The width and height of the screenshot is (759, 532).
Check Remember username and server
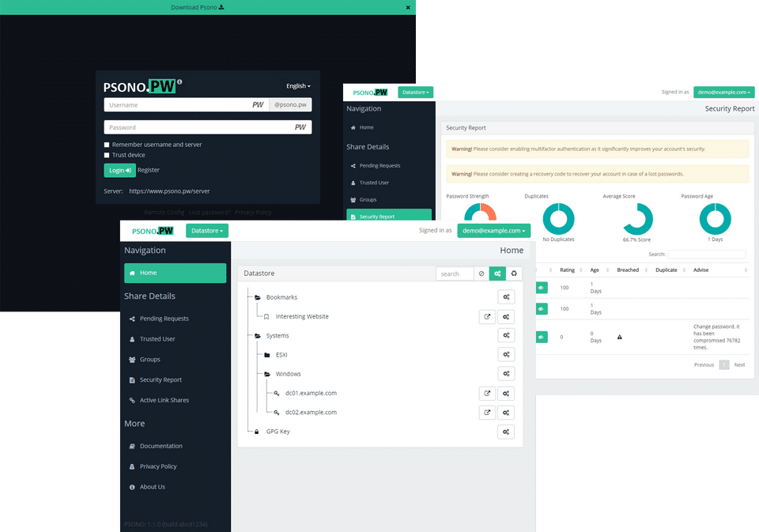(x=107, y=145)
